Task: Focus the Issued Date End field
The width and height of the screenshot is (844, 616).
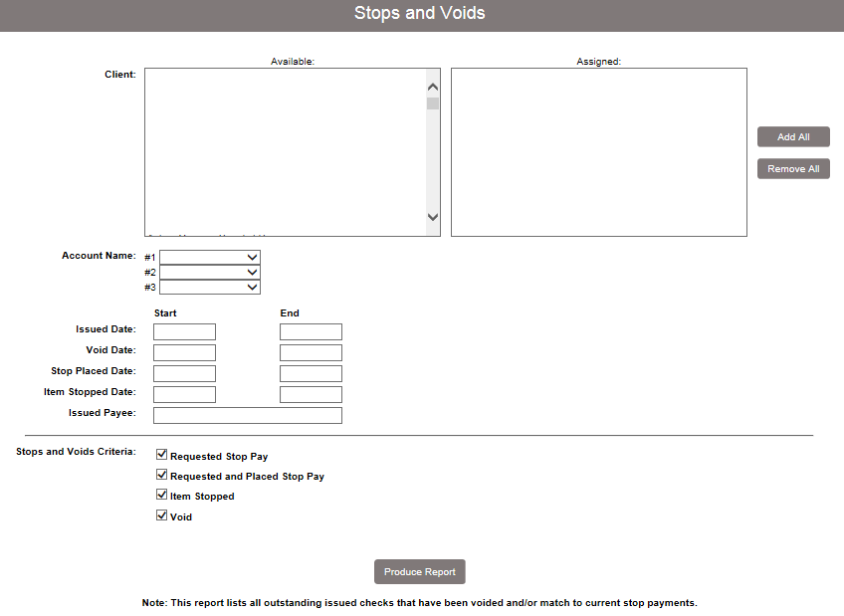Action: tap(312, 332)
